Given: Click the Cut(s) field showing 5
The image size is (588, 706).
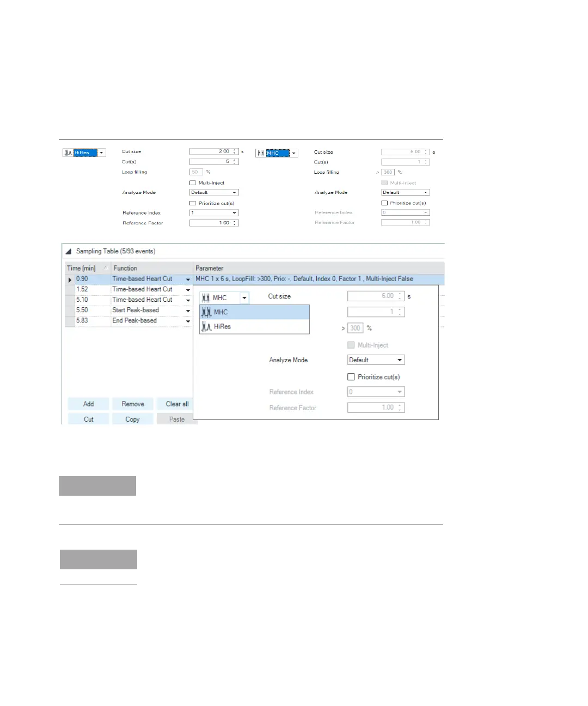Looking at the screenshot, I should tap(214, 162).
